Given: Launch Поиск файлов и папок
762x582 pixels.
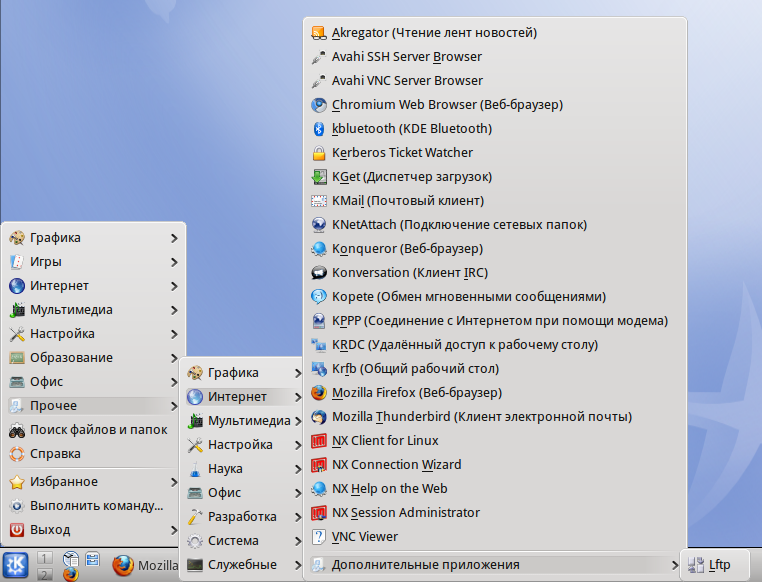Looking at the screenshot, I should (93, 429).
